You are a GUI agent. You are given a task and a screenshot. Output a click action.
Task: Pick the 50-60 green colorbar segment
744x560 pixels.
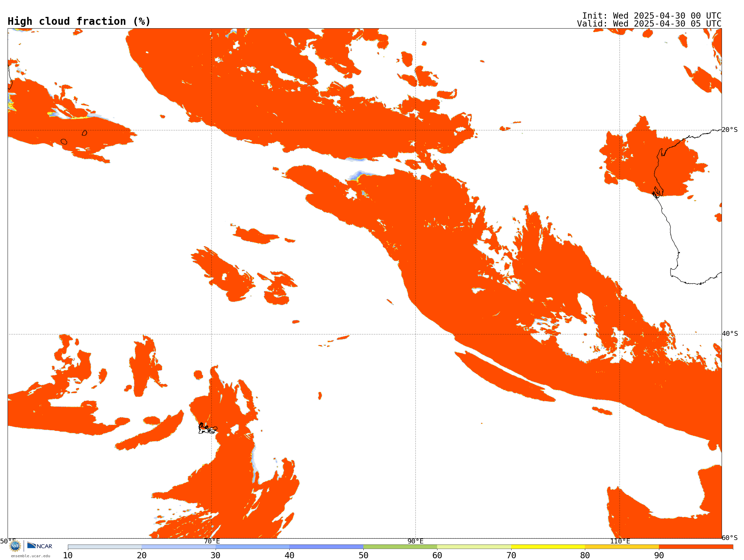click(400, 547)
